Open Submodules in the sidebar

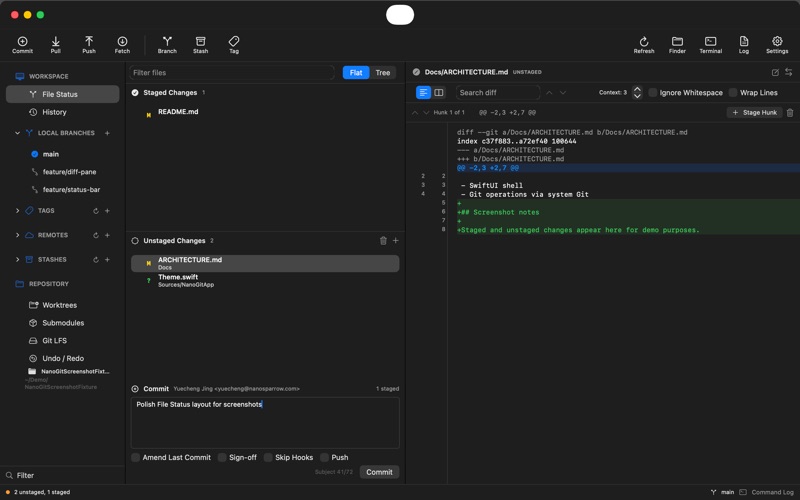pyautogui.click(x=62, y=323)
